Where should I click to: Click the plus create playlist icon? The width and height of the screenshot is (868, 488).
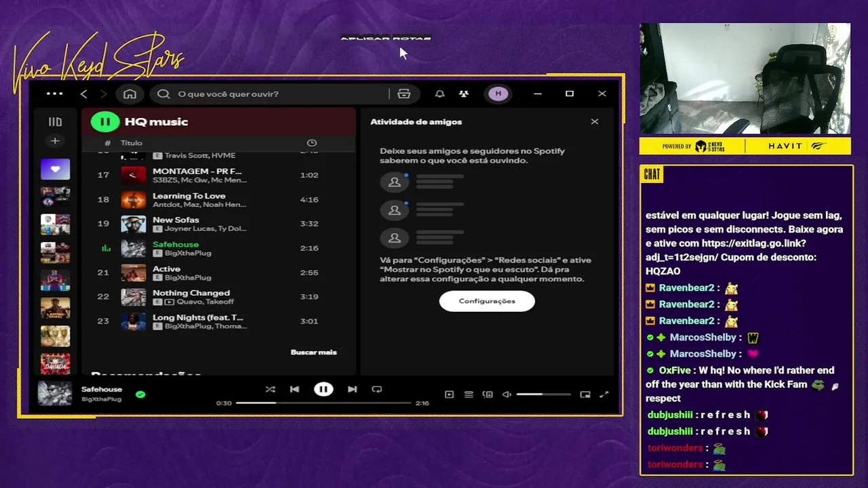pyautogui.click(x=55, y=141)
